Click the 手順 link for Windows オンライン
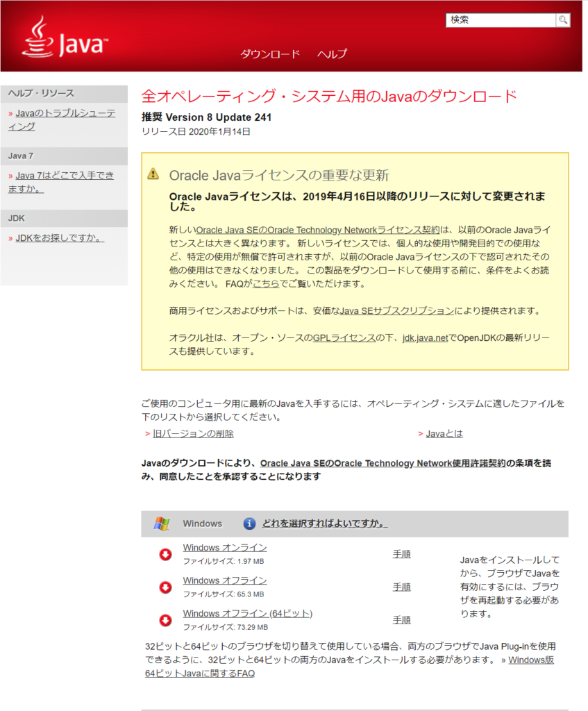The height and width of the screenshot is (711, 588). [x=401, y=554]
